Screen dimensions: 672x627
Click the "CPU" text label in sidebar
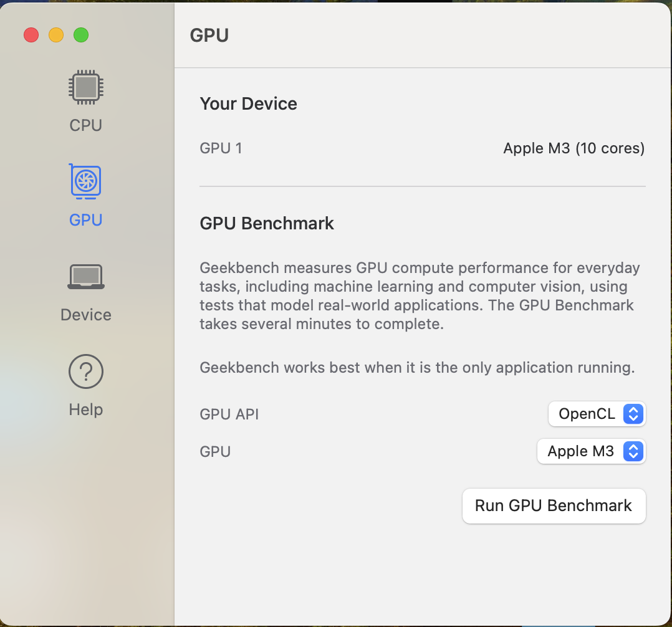(86, 125)
